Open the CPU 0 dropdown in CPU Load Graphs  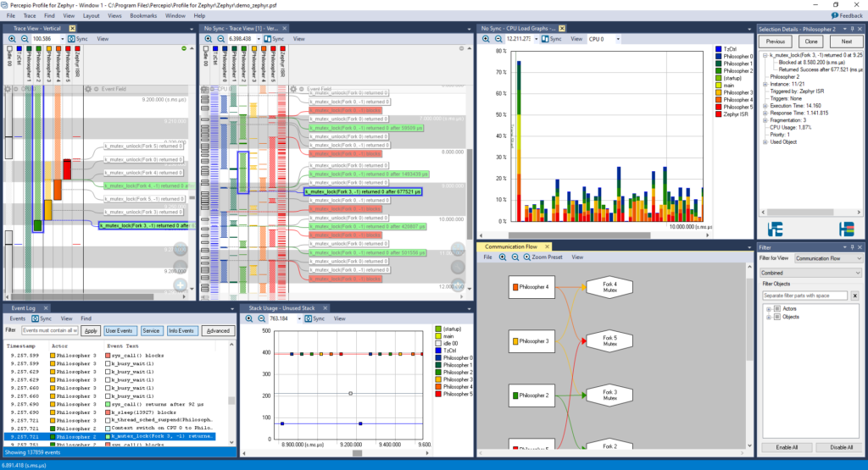pos(618,39)
